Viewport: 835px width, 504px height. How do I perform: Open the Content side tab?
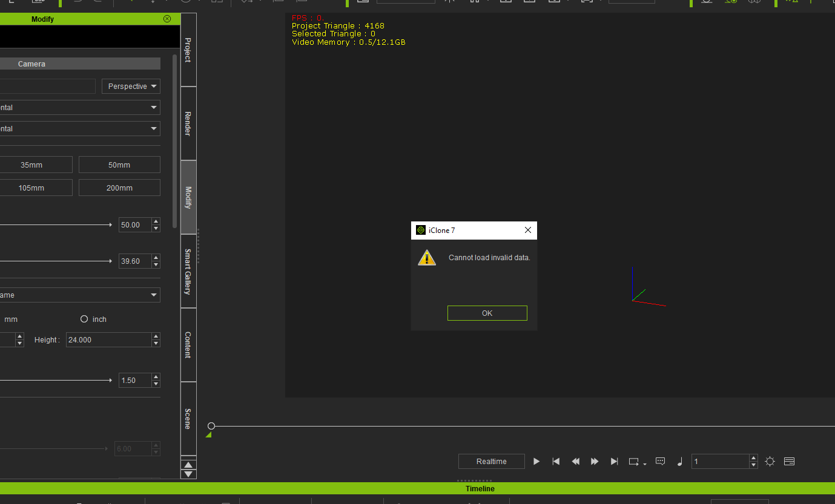pyautogui.click(x=188, y=345)
